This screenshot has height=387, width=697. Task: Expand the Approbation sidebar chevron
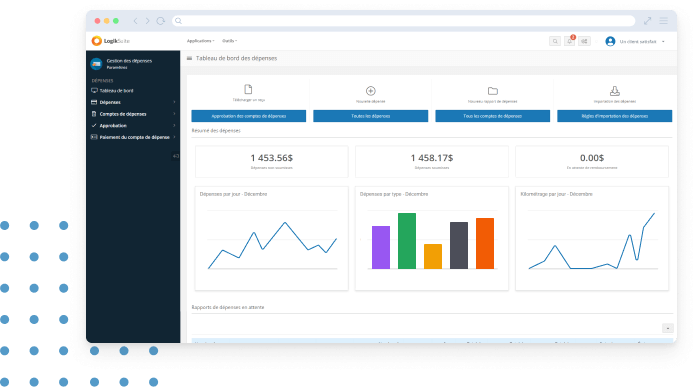click(x=174, y=126)
